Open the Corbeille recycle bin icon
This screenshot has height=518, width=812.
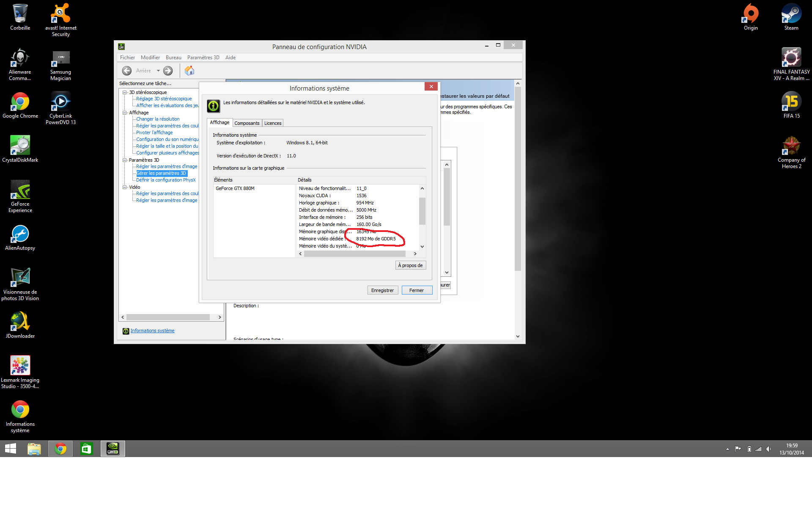(20, 17)
